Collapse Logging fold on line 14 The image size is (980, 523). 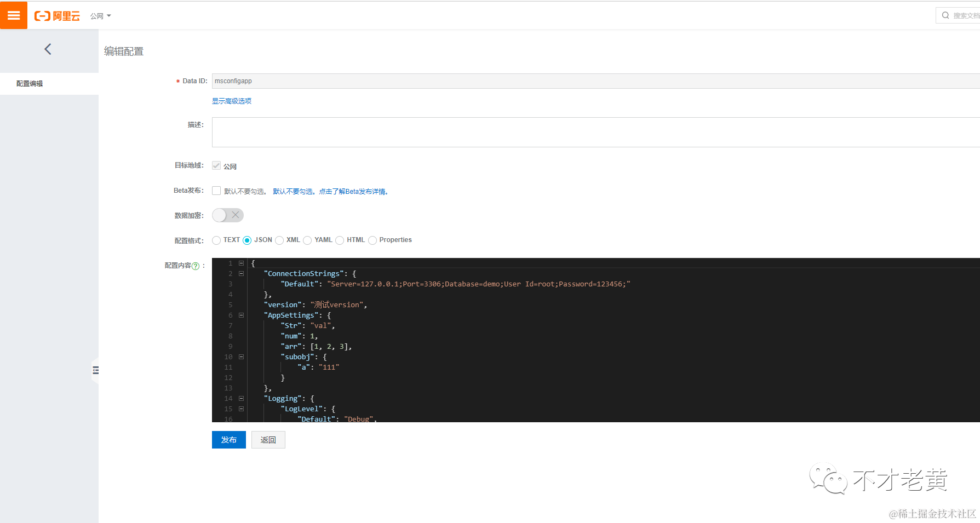(241, 399)
